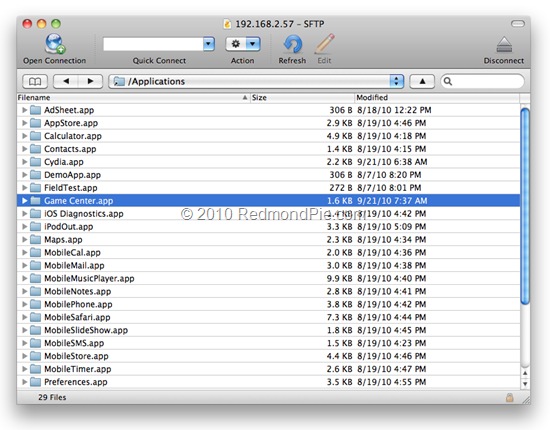Click the 8/18/10 12:22 PM modified date
This screenshot has height=430, width=550.
coord(394,110)
